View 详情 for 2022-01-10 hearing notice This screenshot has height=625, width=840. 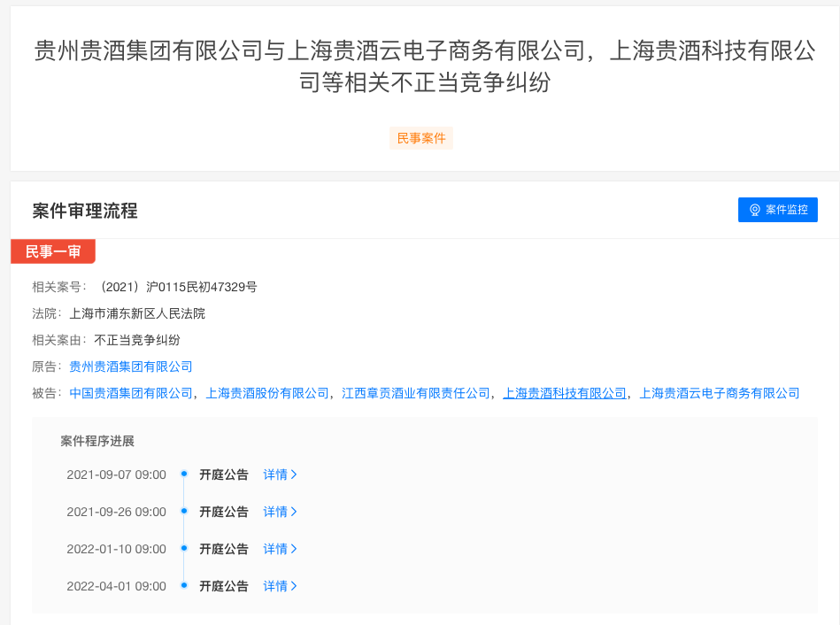[280, 549]
